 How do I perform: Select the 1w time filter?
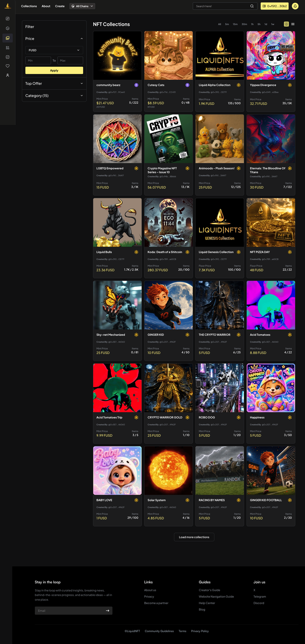273,24
